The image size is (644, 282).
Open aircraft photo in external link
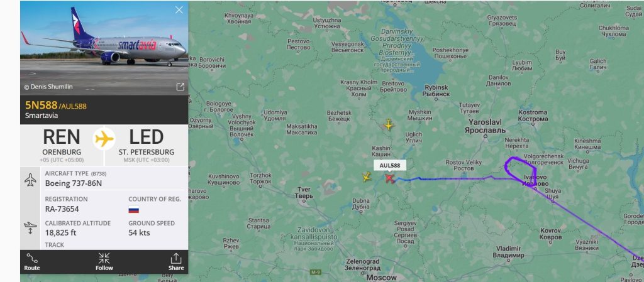pyautogui.click(x=180, y=87)
